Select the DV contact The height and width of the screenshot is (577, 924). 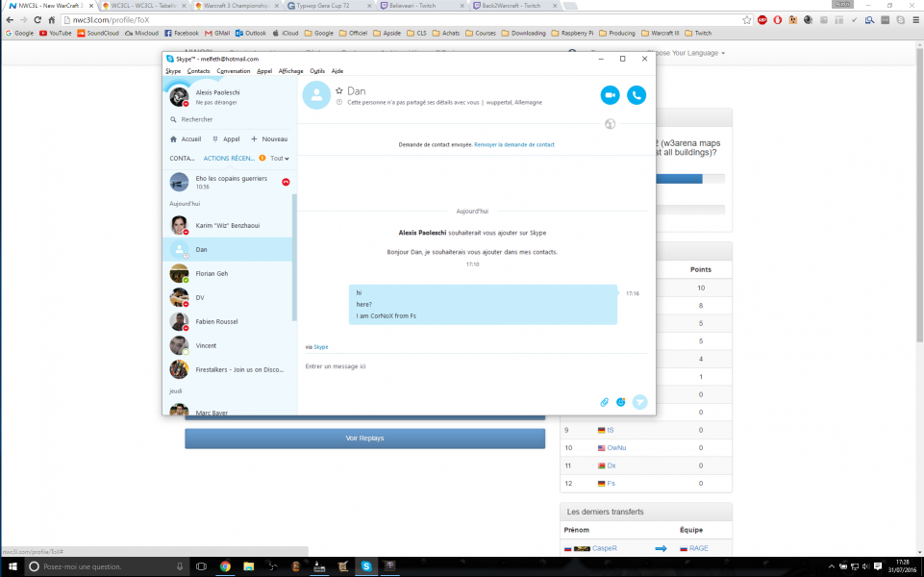point(228,297)
